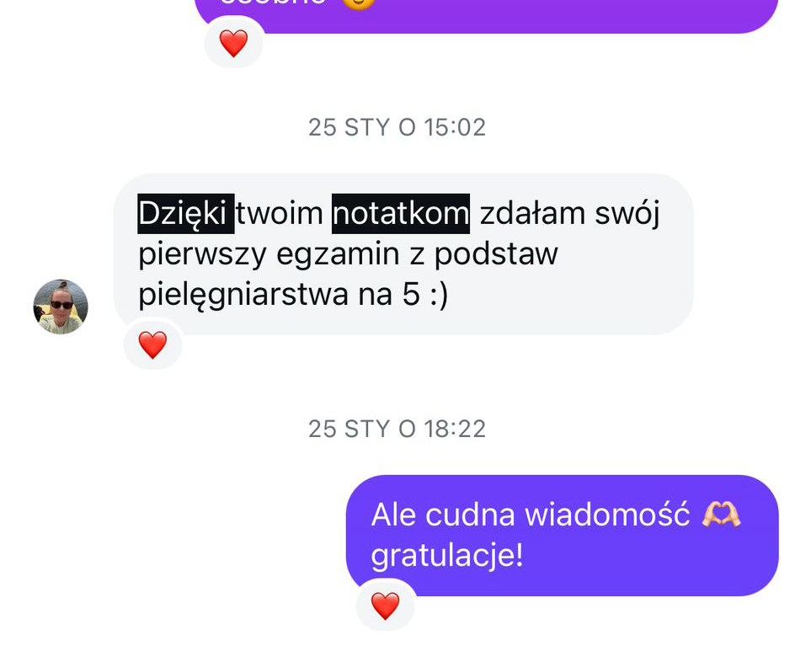Image resolution: width=795 pixels, height=672 pixels.
Task: Click the blacked-out word notatkom
Action: tap(401, 214)
